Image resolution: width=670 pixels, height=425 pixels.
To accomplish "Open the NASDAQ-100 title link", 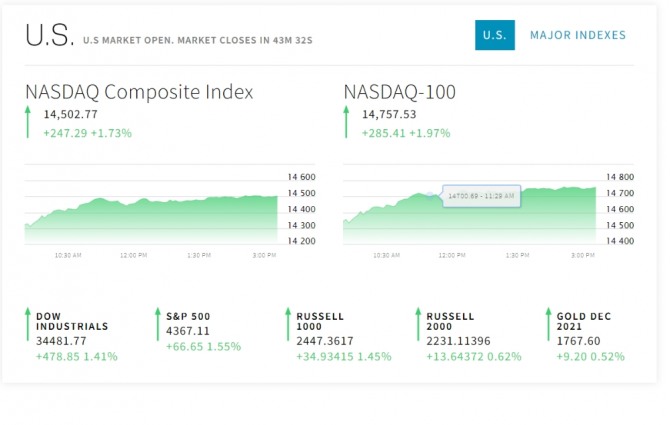I will (399, 92).
